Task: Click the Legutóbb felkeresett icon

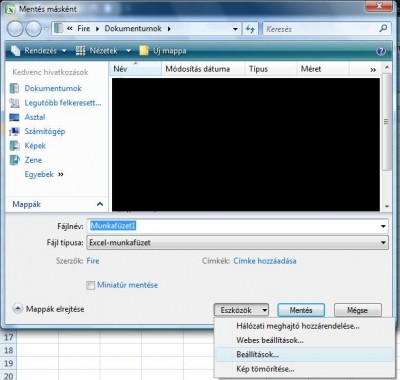Action: (14, 103)
